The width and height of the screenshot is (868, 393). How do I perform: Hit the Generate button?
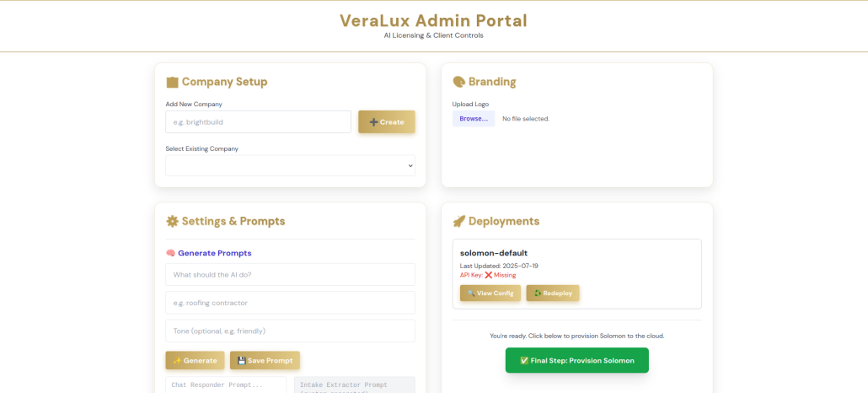[x=195, y=360]
